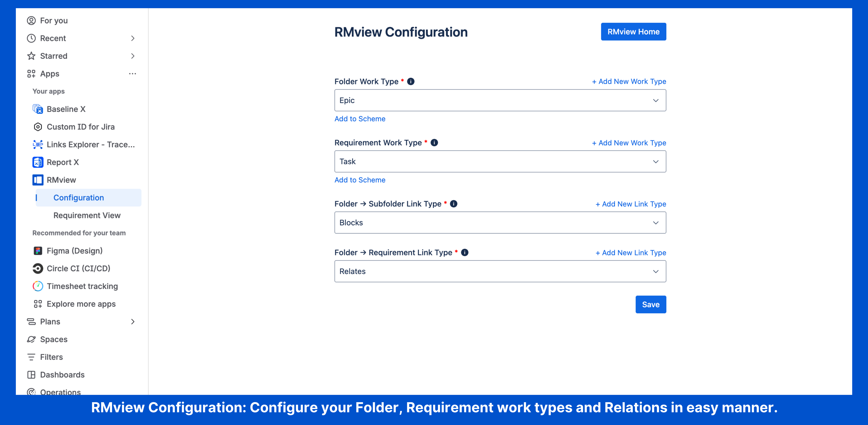Select the Configuration menu item
This screenshot has height=425, width=868.
[x=78, y=198]
